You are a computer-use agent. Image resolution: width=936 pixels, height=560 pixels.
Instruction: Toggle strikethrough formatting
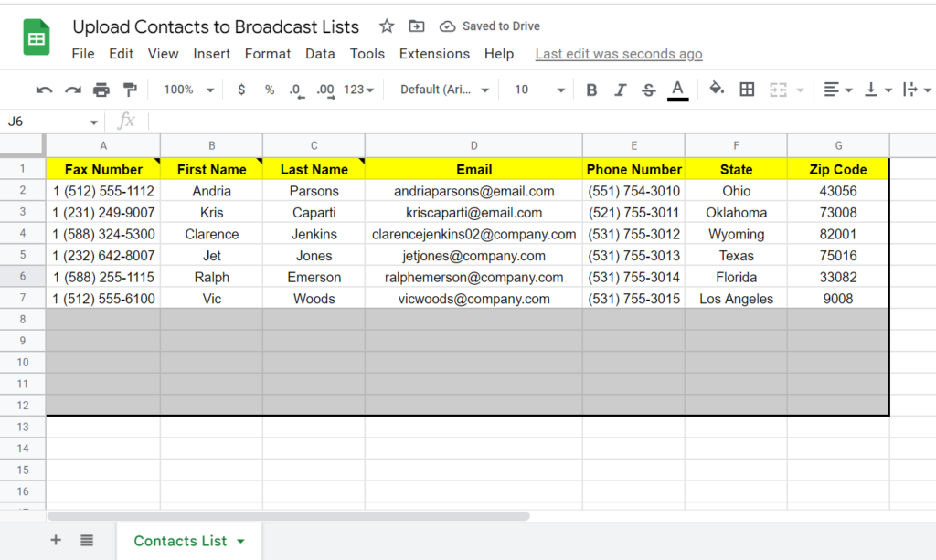(x=649, y=90)
